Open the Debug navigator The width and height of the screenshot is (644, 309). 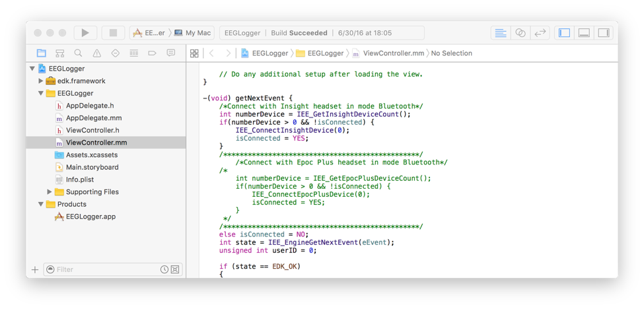point(134,53)
